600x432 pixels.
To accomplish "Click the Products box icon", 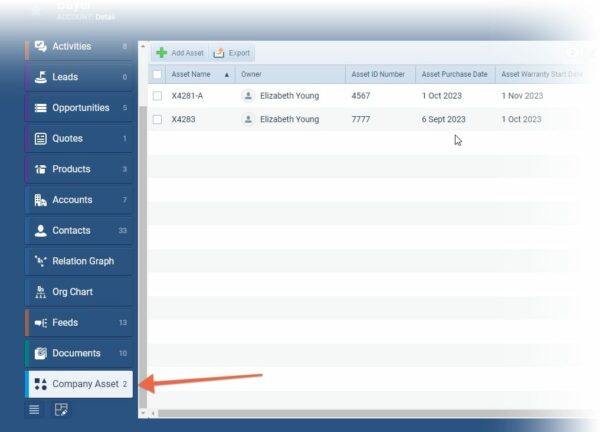I will tap(41, 169).
